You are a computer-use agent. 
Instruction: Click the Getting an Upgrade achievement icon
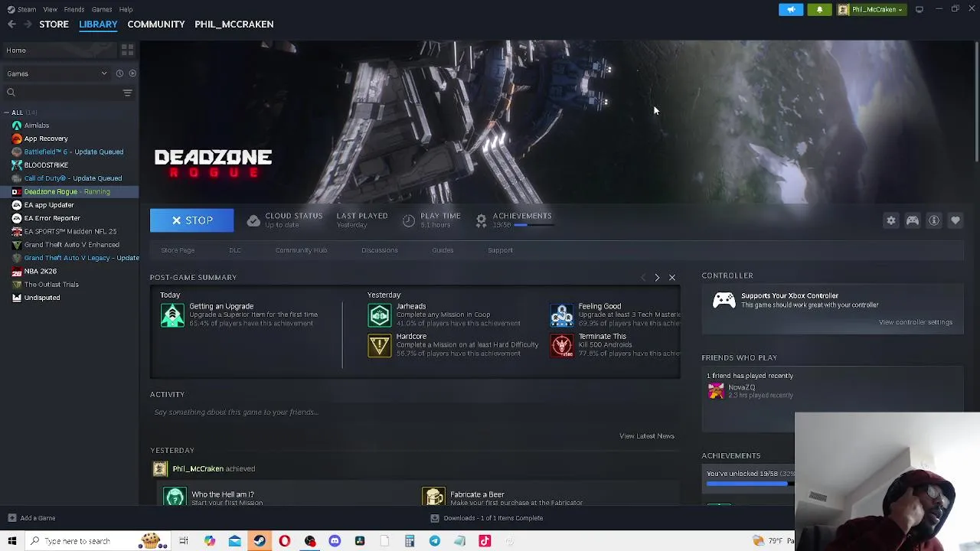(173, 315)
